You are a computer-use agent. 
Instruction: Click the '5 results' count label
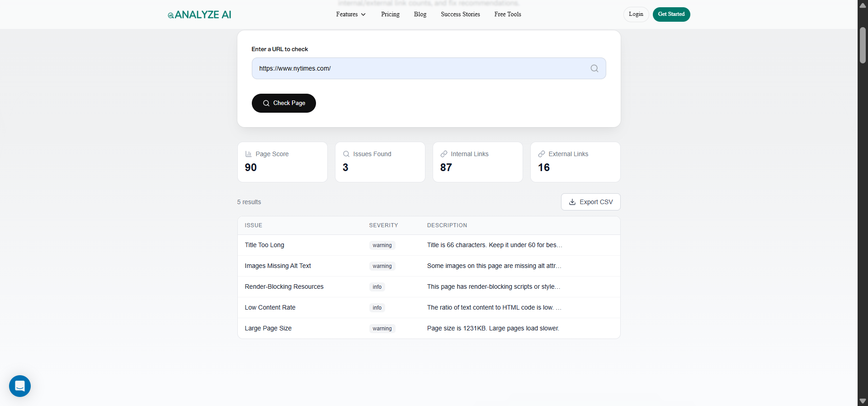[249, 202]
